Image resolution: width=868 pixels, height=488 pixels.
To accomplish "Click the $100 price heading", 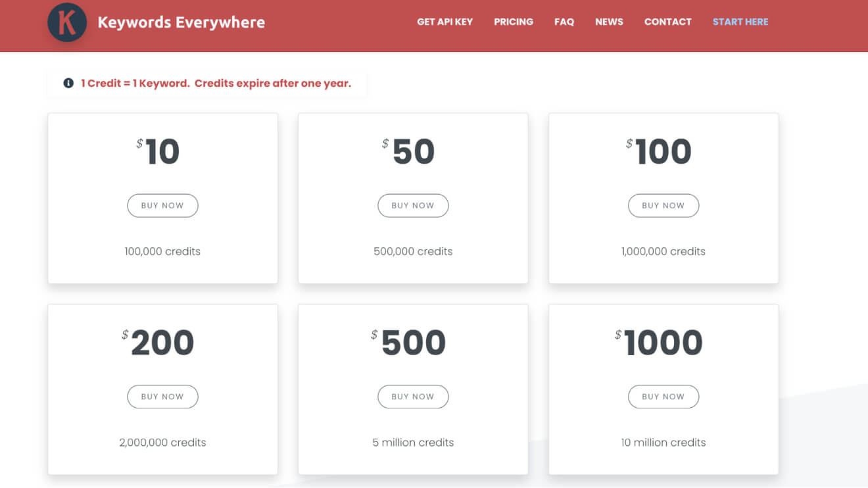I will coord(659,151).
